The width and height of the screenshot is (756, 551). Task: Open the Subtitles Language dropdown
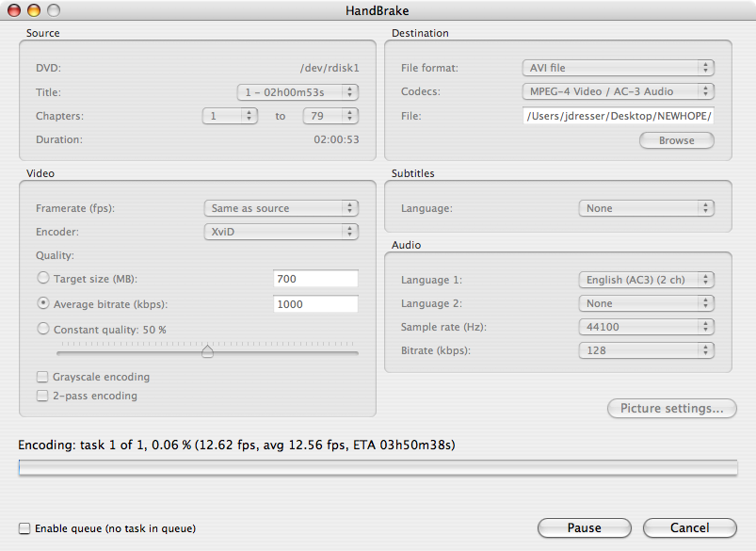[645, 208]
